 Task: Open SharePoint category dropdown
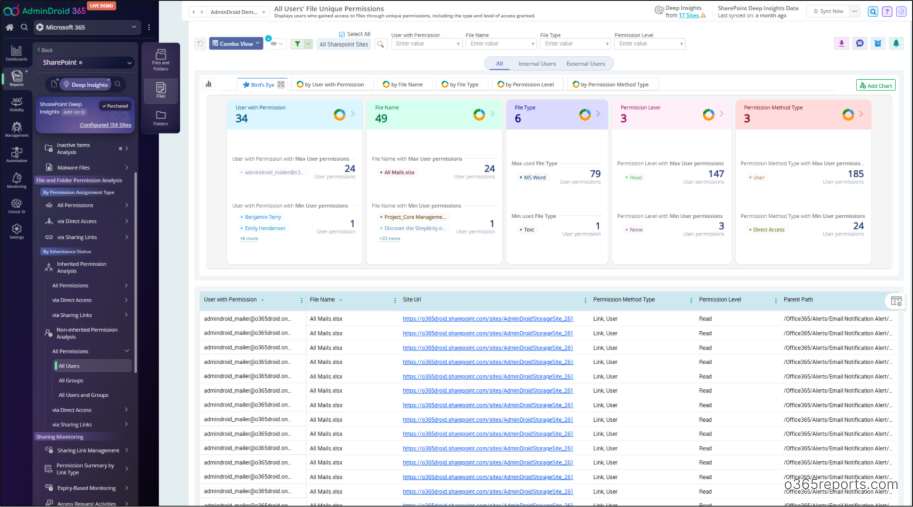pyautogui.click(x=86, y=62)
